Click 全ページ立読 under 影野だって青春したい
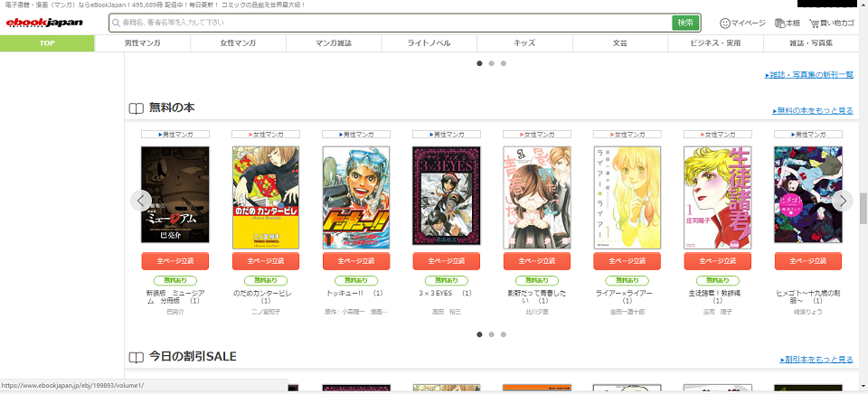The height and width of the screenshot is (394, 868). (537, 261)
